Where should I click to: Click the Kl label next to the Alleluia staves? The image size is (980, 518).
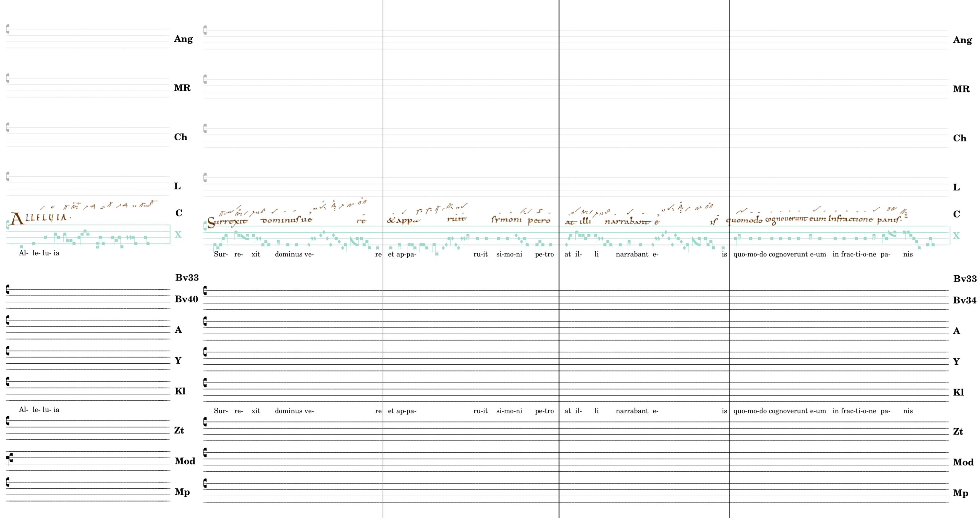pos(180,391)
